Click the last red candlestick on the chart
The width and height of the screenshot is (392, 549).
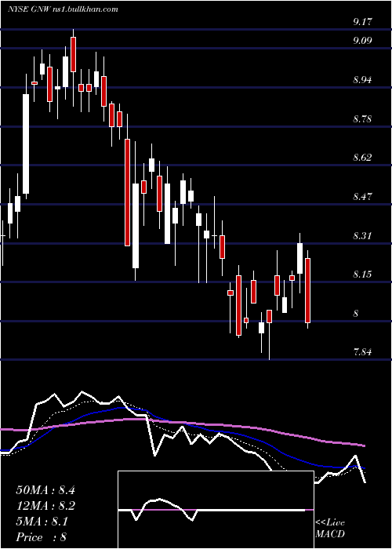pos(307,290)
